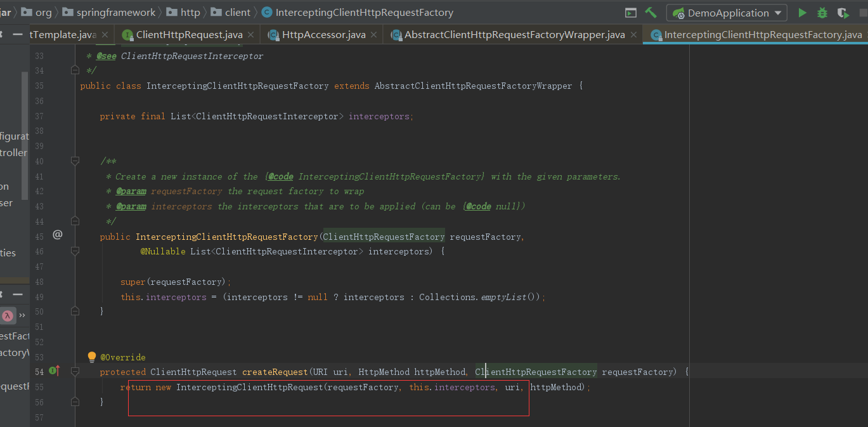The height and width of the screenshot is (427, 868).
Task: Close the AbstractClientHttpRequestFactoryWrapper.java tab
Action: click(x=633, y=35)
